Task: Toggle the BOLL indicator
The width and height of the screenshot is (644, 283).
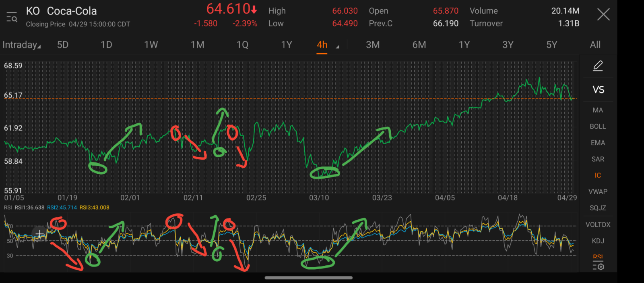Action: coord(598,126)
